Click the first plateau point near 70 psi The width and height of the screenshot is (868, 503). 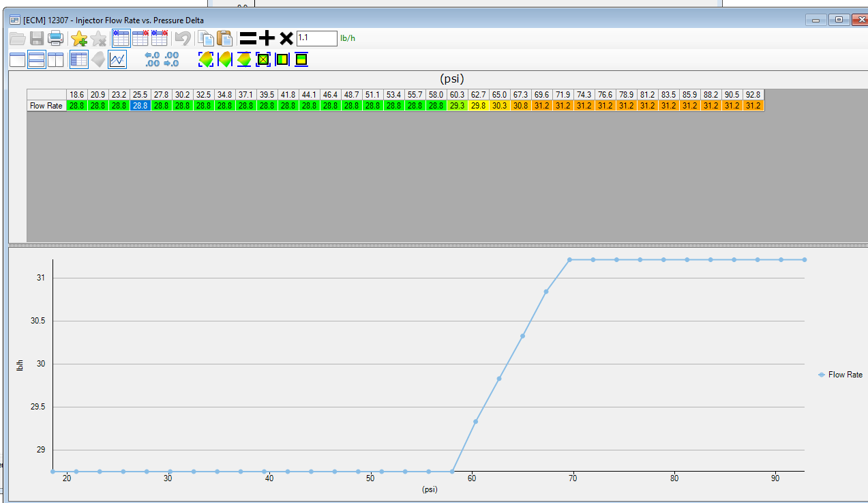tap(569, 259)
